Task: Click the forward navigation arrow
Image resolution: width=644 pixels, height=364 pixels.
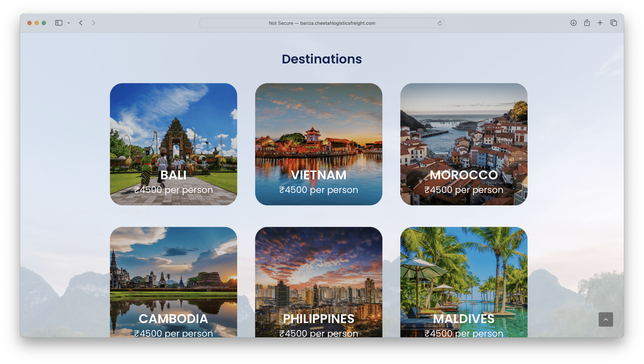Action: coord(93,23)
